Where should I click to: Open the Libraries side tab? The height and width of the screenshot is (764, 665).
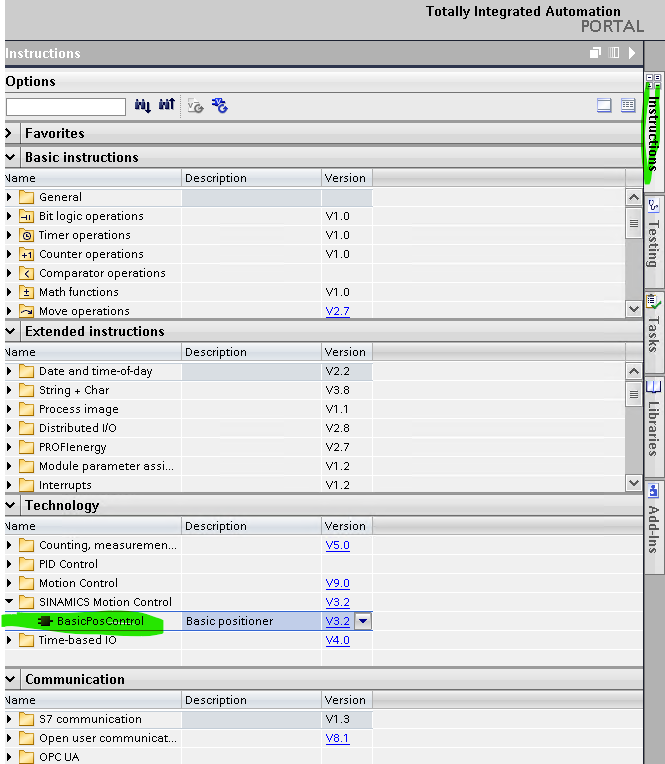click(x=654, y=418)
